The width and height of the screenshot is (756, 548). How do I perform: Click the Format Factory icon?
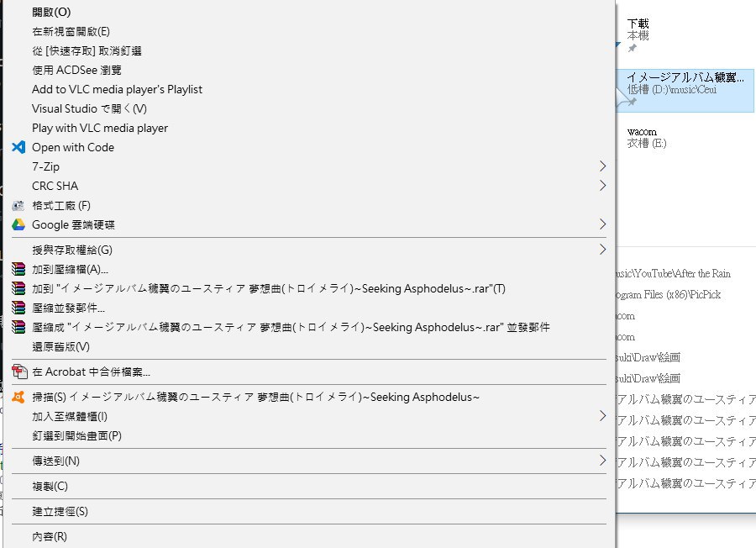[x=18, y=205]
